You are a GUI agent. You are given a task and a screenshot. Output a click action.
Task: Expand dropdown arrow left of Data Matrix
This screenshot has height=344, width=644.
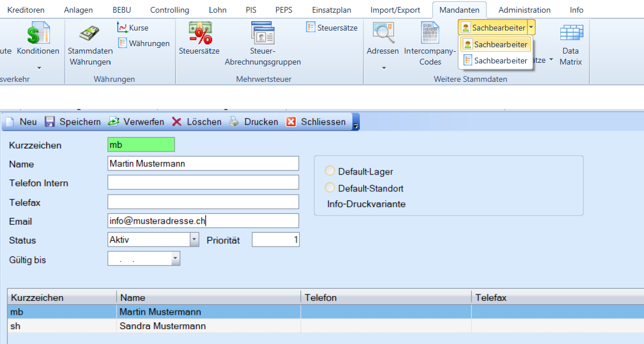pos(551,60)
